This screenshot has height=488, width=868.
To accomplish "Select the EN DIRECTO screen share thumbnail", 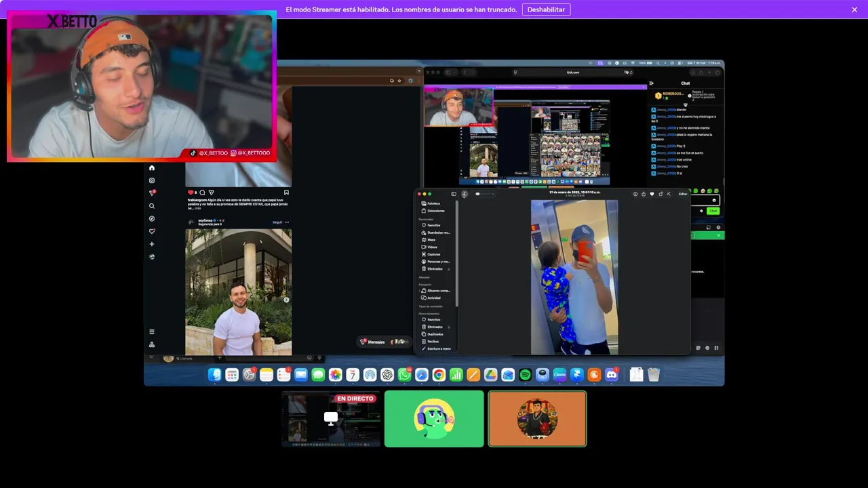I will 331,419.
